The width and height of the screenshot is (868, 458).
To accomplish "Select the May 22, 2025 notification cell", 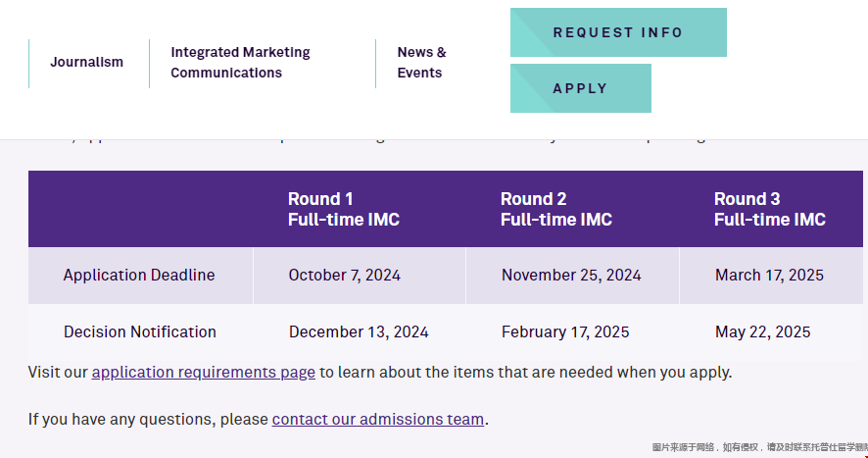I will click(x=763, y=331).
